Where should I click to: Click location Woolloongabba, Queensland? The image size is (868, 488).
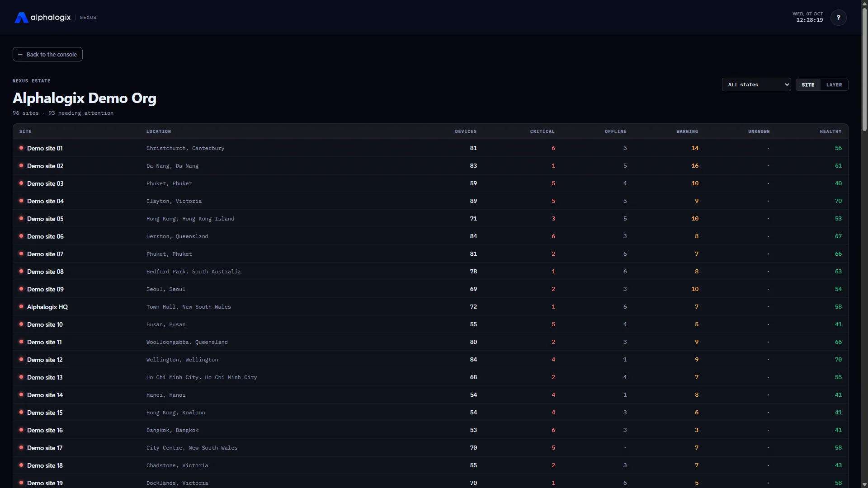pos(187,342)
